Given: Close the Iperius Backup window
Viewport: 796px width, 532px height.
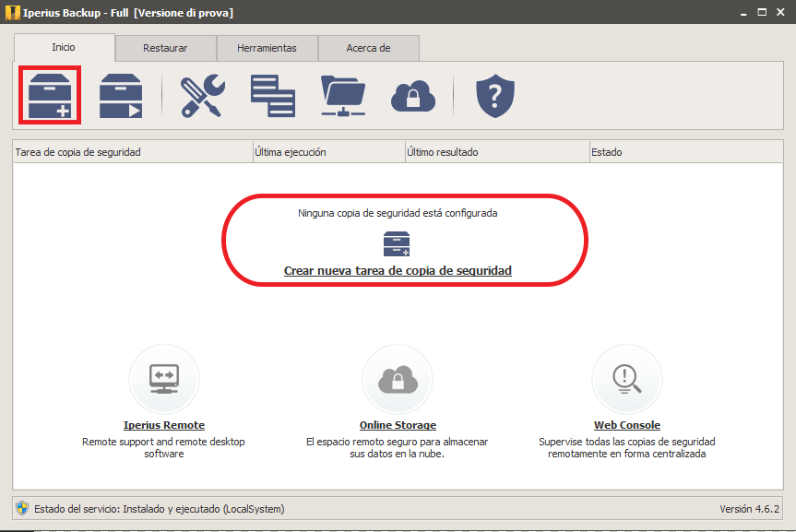Looking at the screenshot, I should click(x=780, y=12).
